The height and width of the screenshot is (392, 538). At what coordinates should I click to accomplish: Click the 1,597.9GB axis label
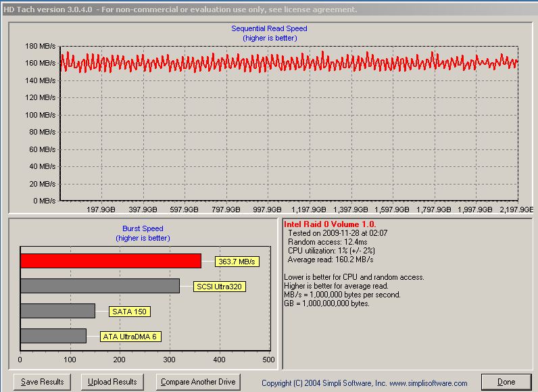391,210
